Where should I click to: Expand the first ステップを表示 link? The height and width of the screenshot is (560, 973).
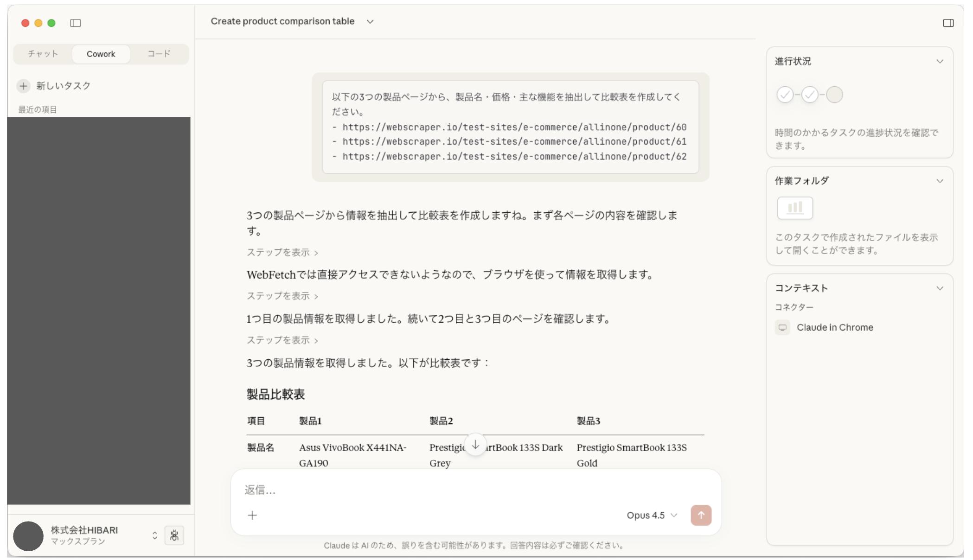[x=282, y=253]
